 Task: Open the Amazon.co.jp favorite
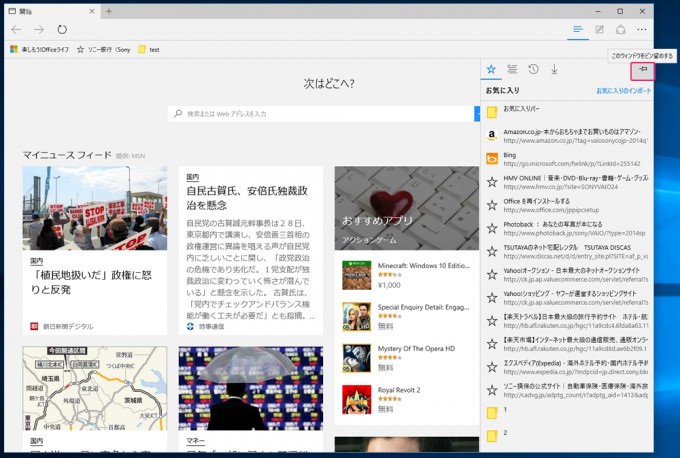pyautogui.click(x=567, y=135)
